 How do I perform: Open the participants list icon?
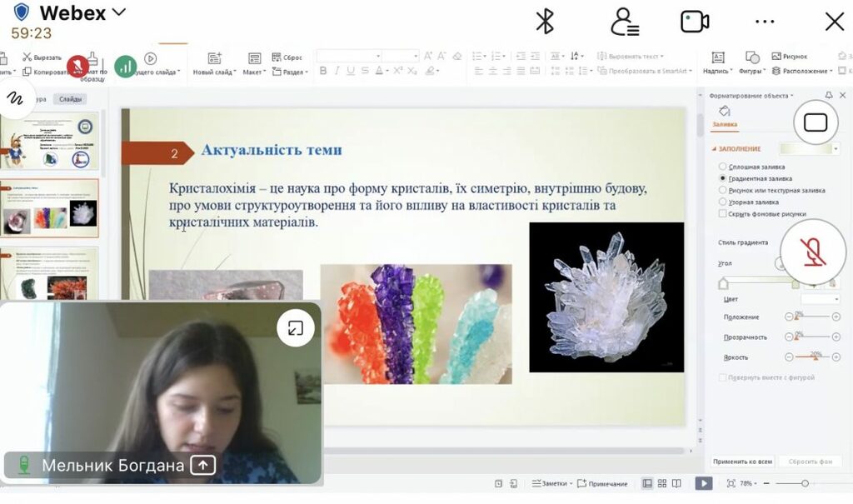624,22
